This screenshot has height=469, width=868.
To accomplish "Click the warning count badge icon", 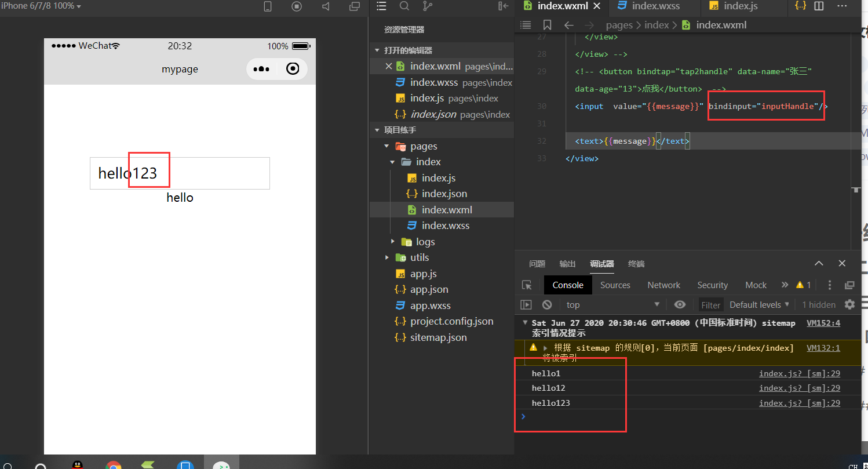I will click(x=803, y=285).
